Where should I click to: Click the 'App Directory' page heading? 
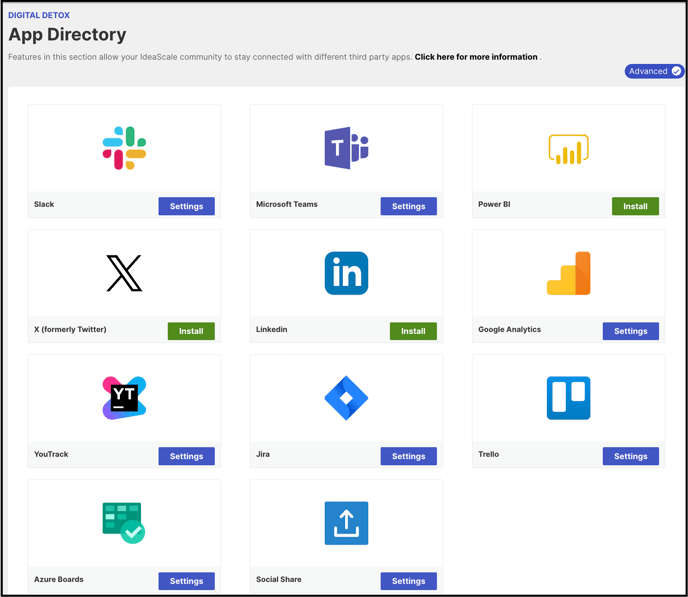point(67,35)
